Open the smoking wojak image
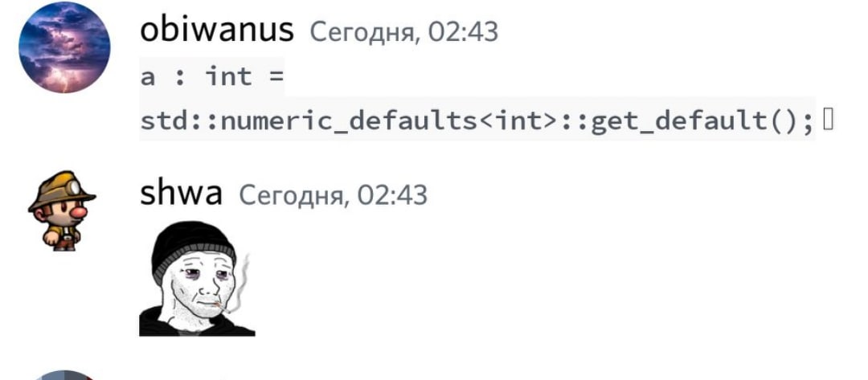868x380 pixels. click(197, 278)
